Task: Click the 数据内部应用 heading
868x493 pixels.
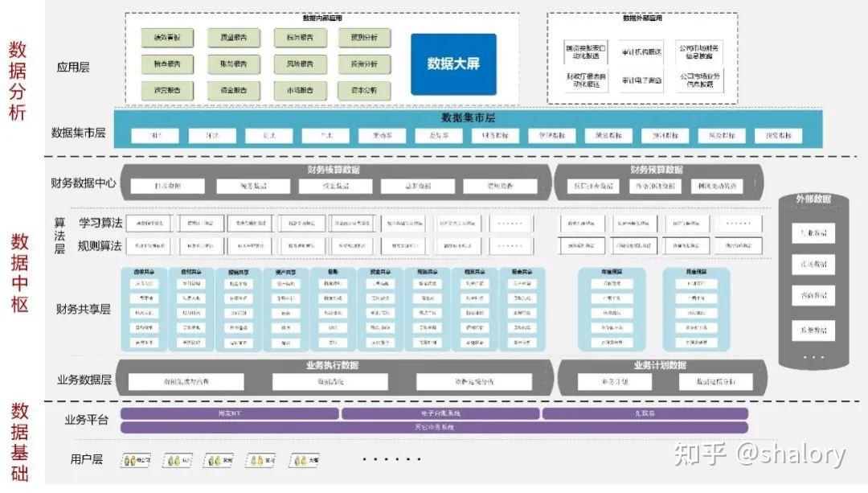Action: pyautogui.click(x=322, y=18)
